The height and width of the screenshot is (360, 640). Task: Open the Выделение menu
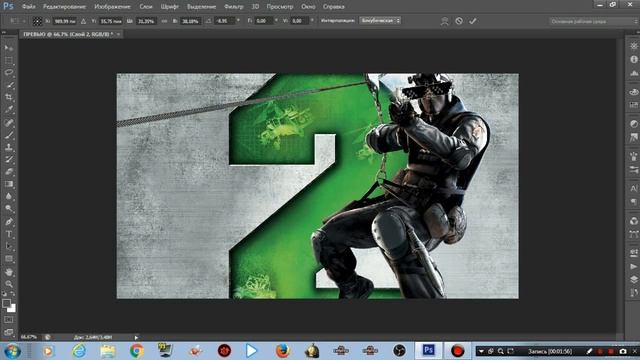coord(201,7)
